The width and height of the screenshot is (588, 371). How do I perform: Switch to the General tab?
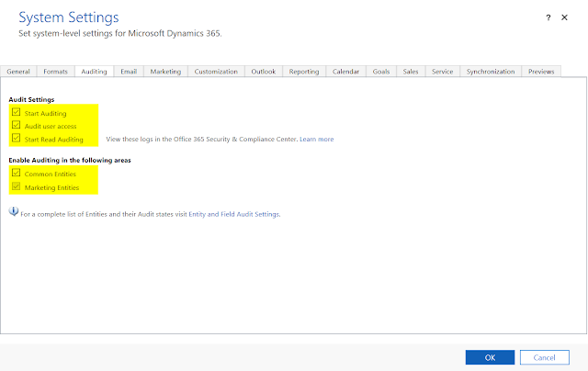18,72
